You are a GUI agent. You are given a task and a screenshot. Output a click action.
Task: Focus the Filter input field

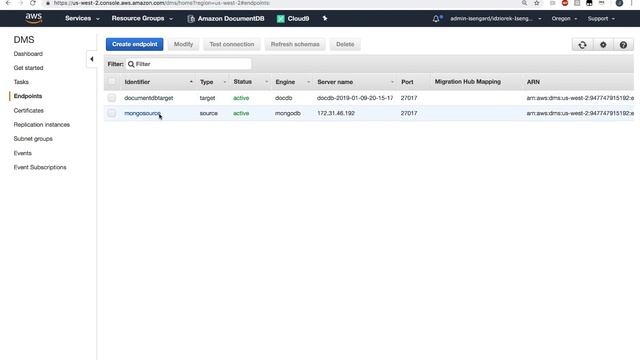click(188, 64)
